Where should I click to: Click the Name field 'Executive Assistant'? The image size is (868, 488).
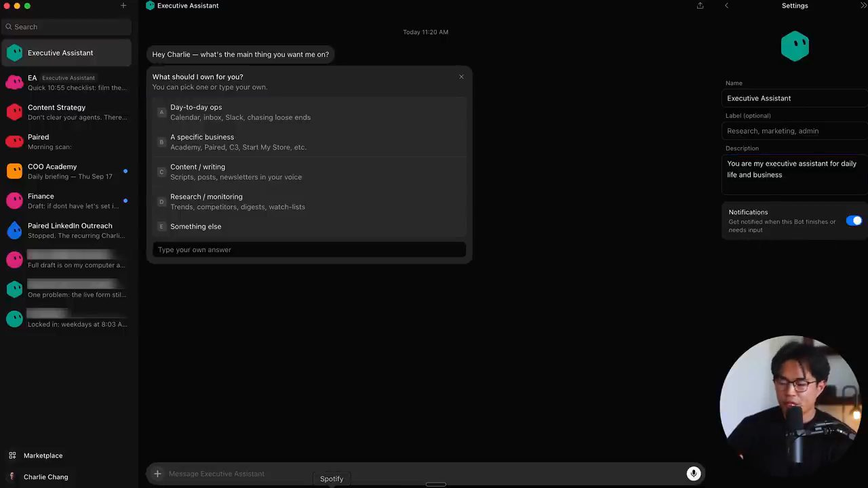(x=795, y=98)
